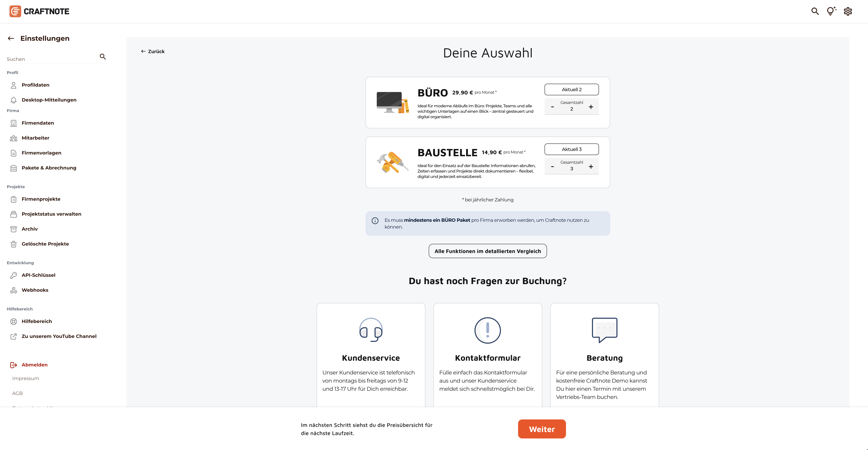Click the Beratung card heading

(x=605, y=358)
